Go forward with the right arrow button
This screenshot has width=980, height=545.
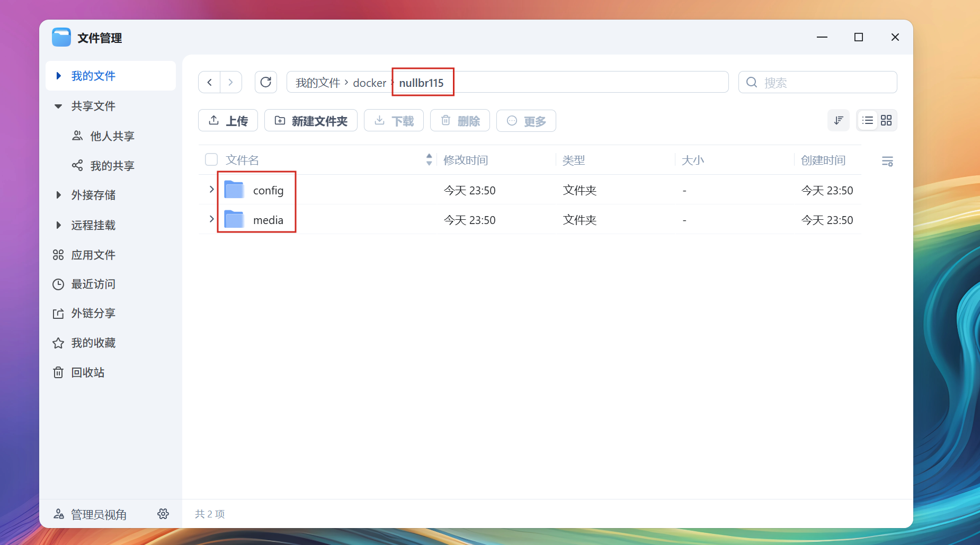230,82
